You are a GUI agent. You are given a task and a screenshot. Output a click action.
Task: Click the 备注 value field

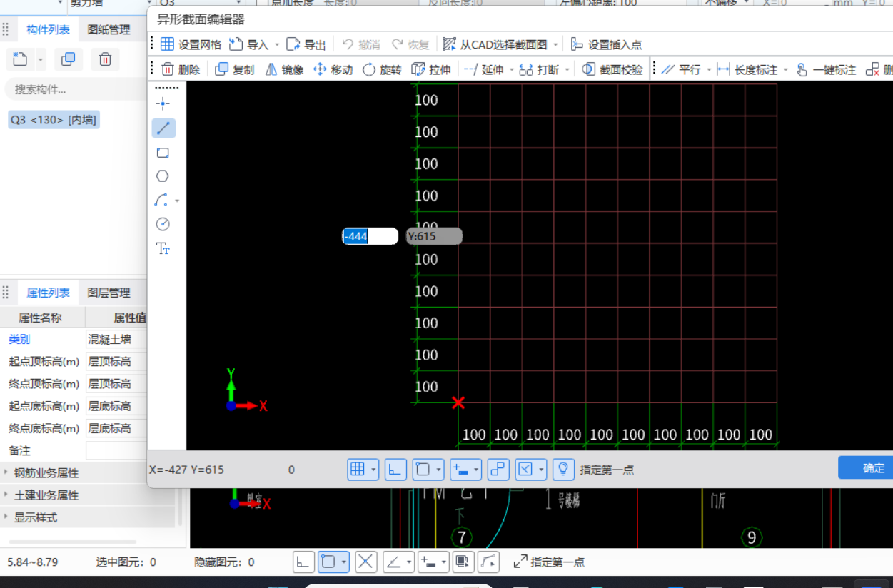click(116, 451)
